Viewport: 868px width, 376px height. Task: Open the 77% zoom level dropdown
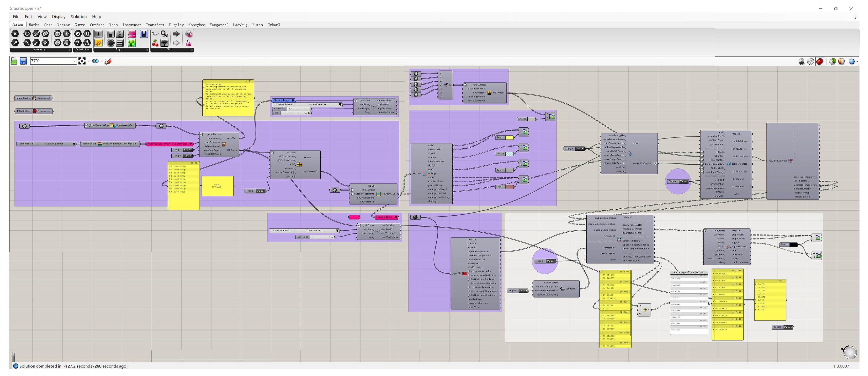click(x=74, y=61)
